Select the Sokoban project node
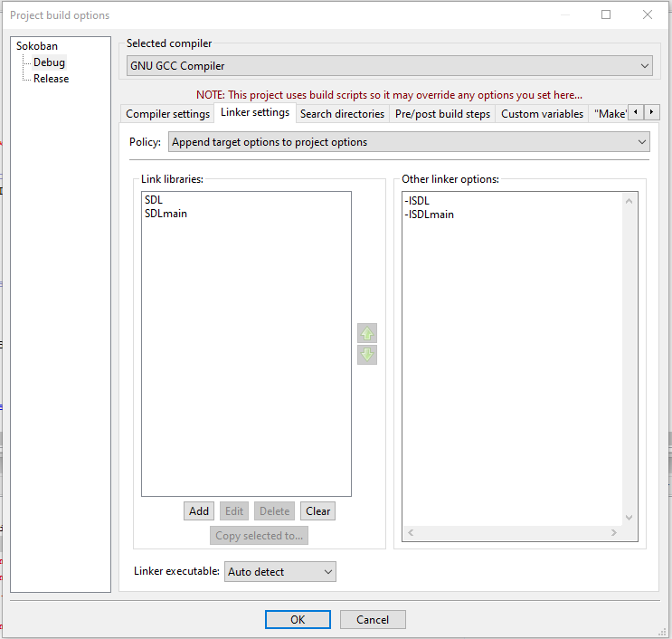The width and height of the screenshot is (672, 639). tap(37, 46)
